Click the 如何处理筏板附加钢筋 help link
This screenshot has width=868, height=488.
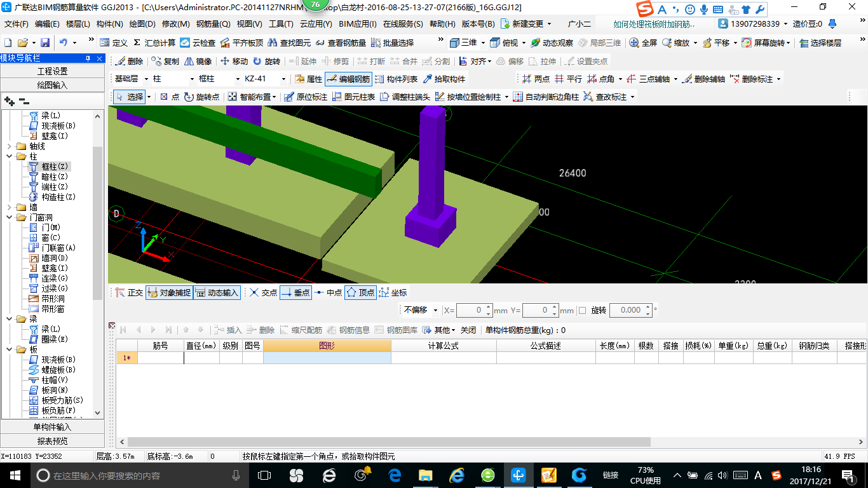coord(654,24)
